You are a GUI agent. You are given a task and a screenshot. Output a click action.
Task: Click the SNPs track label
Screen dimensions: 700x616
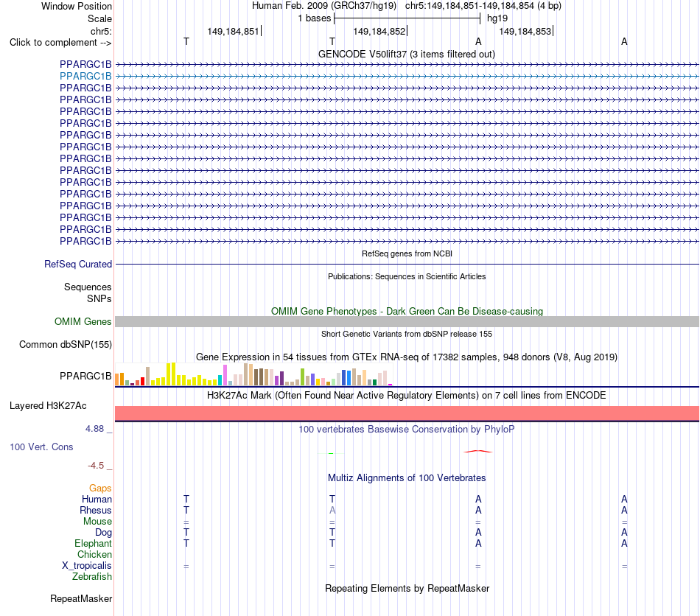[x=99, y=298]
